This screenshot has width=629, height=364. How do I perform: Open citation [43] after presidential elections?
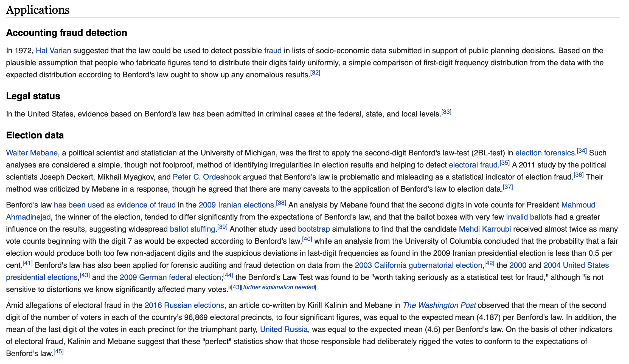(85, 275)
